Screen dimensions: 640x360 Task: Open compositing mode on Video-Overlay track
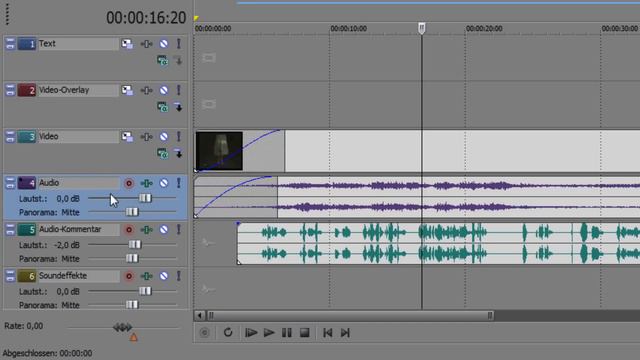click(162, 107)
